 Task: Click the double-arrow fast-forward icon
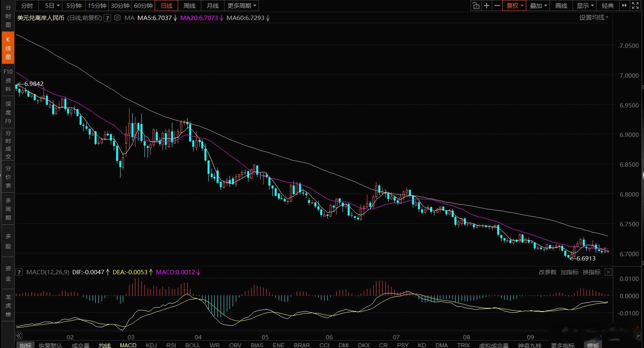[x=624, y=5]
